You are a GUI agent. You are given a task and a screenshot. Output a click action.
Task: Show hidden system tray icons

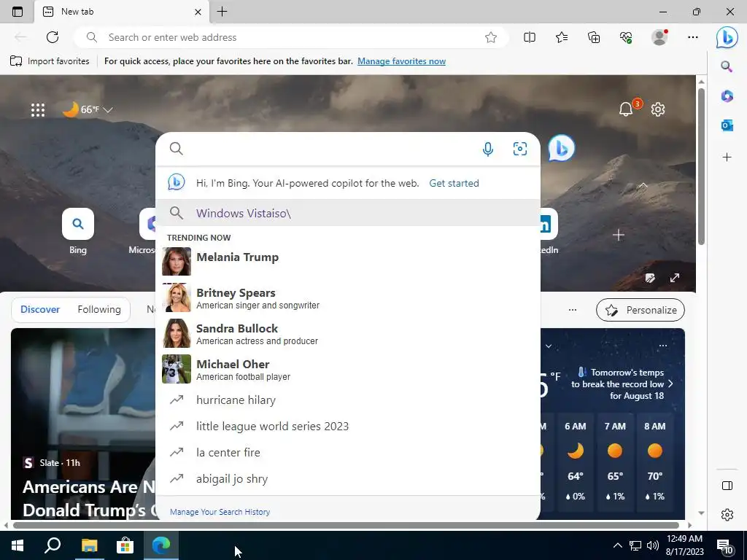tap(617, 545)
